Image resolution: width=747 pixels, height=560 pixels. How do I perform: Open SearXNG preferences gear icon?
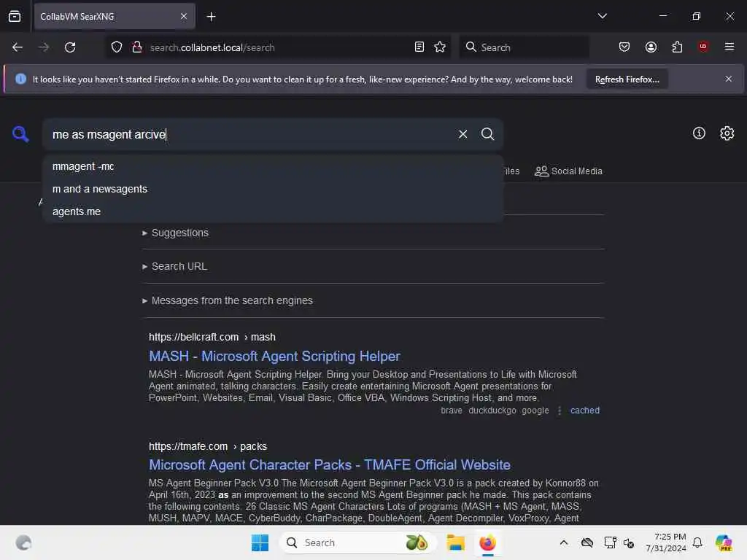tap(727, 133)
